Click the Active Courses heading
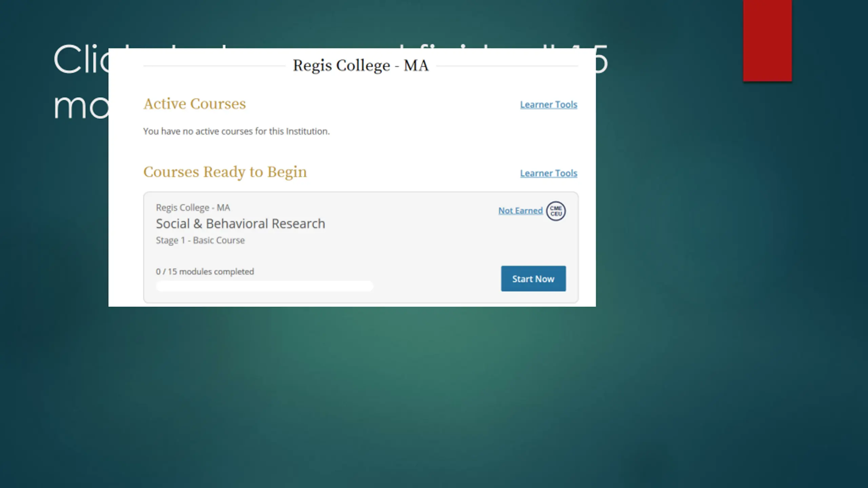Viewport: 868px width, 488px height. click(x=195, y=104)
